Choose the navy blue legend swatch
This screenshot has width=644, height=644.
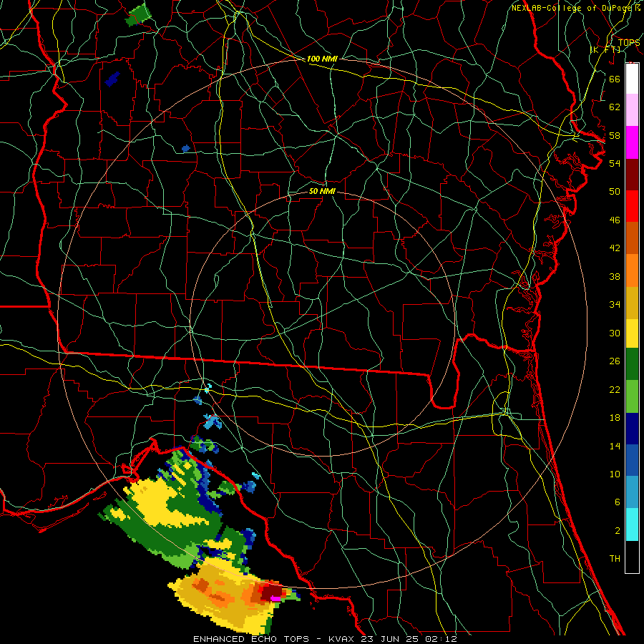point(632,429)
